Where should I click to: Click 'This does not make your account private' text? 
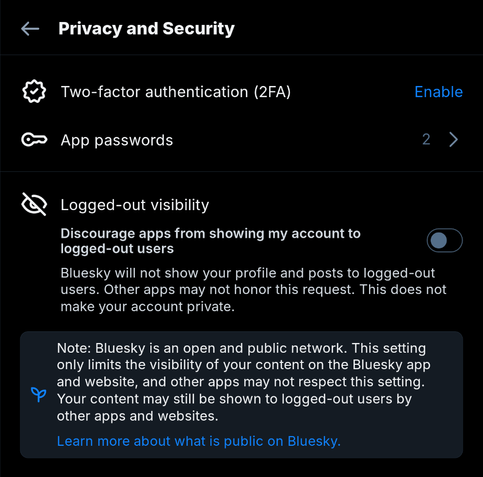(x=253, y=298)
